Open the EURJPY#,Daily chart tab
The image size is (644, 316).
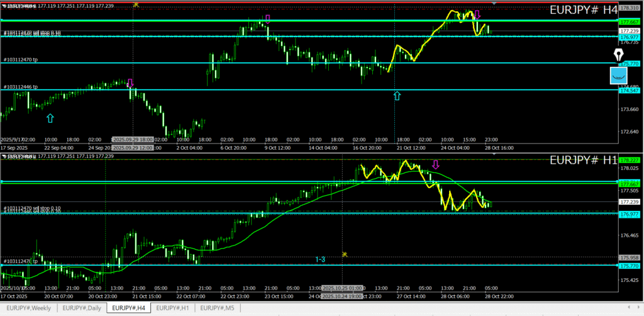81,308
